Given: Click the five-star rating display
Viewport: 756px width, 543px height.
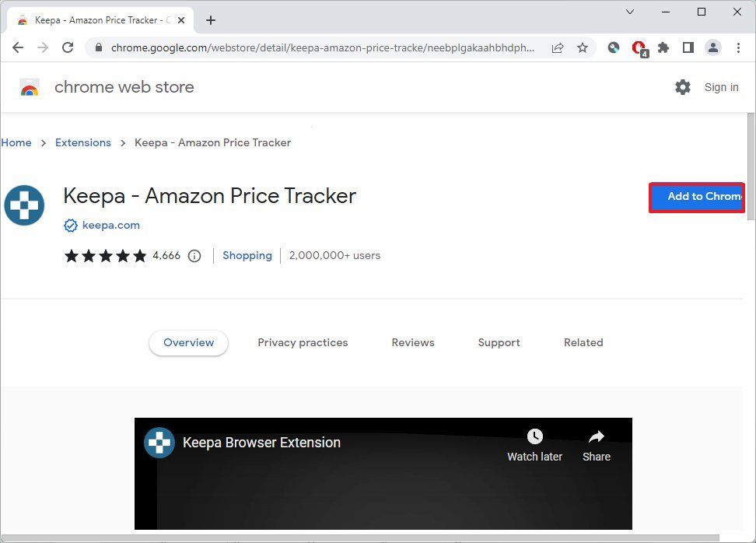Looking at the screenshot, I should pos(105,255).
